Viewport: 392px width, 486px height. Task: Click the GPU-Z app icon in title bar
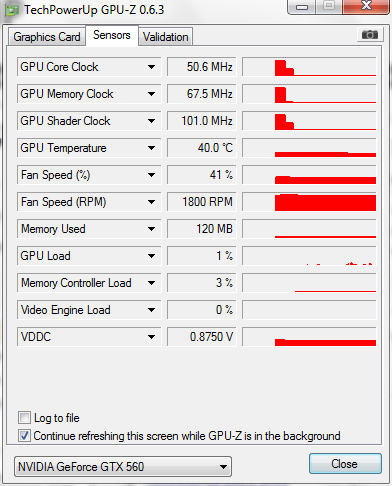(12, 10)
